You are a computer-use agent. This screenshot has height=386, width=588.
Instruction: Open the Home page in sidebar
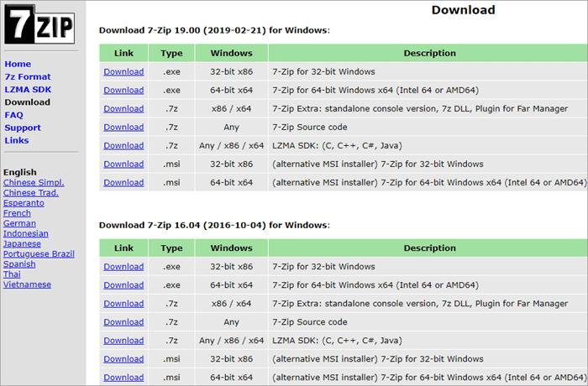[x=18, y=64]
